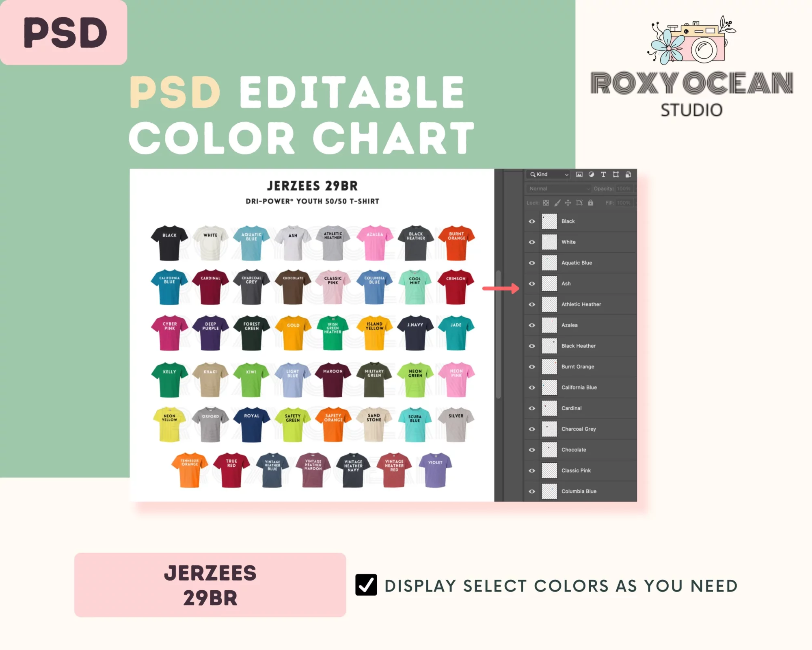This screenshot has height=650, width=812.
Task: Toggle visibility of the Black layer
Action: [531, 221]
